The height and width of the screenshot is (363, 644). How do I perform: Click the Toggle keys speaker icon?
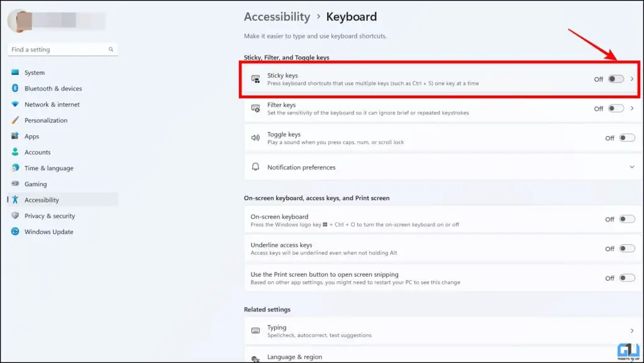(x=255, y=138)
